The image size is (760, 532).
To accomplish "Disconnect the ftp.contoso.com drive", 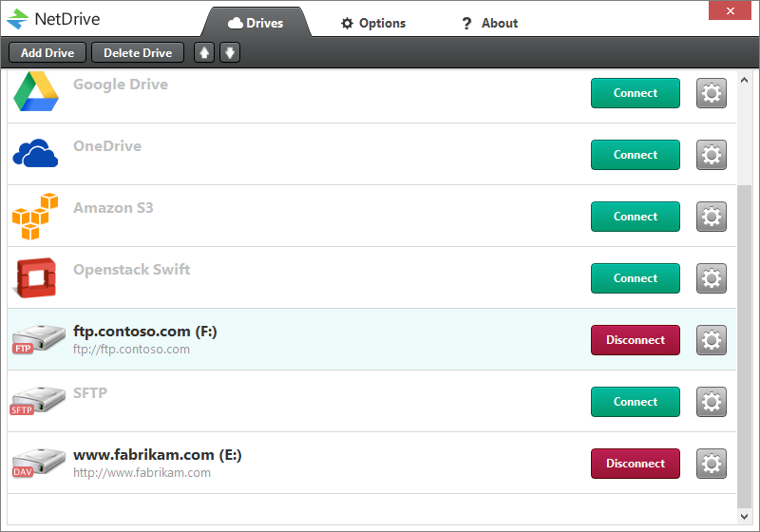I will [x=635, y=340].
